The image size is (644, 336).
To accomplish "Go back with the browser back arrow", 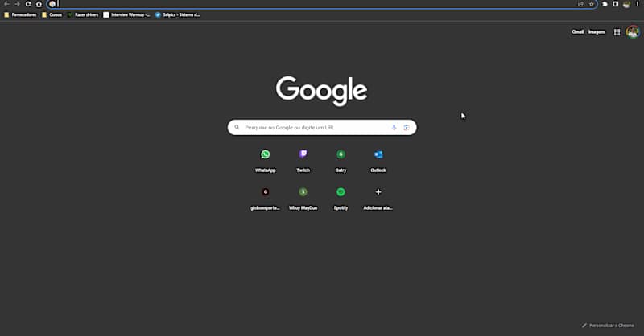I will (x=6, y=4).
